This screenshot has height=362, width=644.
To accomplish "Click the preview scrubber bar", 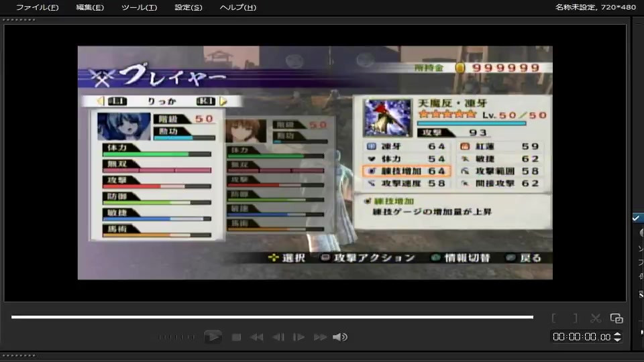I will (272, 317).
